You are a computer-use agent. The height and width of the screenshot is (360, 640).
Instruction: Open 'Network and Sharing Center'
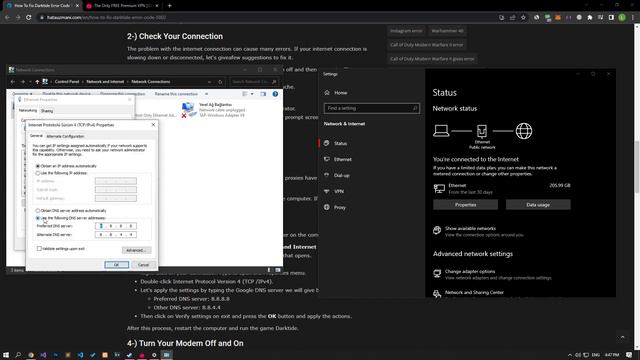point(474,292)
